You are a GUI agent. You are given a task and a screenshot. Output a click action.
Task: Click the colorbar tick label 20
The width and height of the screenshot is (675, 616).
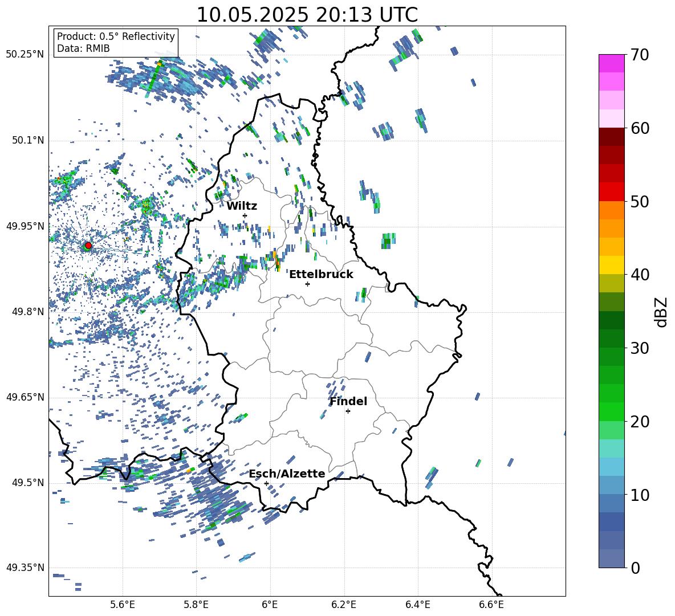click(640, 422)
